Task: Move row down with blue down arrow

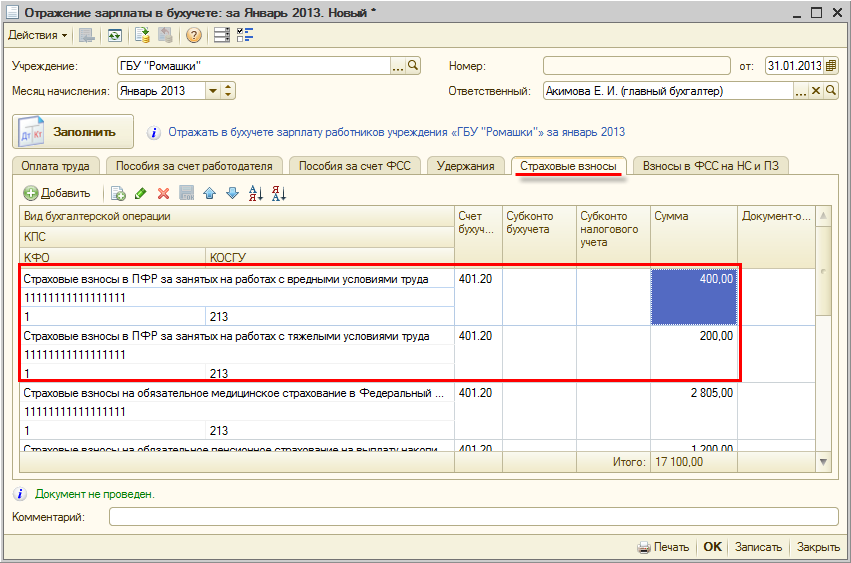Action: [232, 193]
